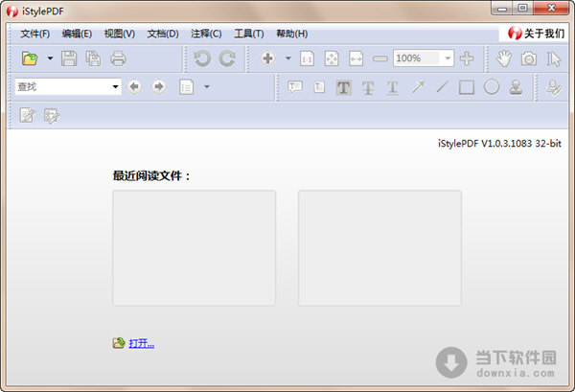Open the 注释(C) menu
Screen dimensions: 575x392
(x=206, y=34)
